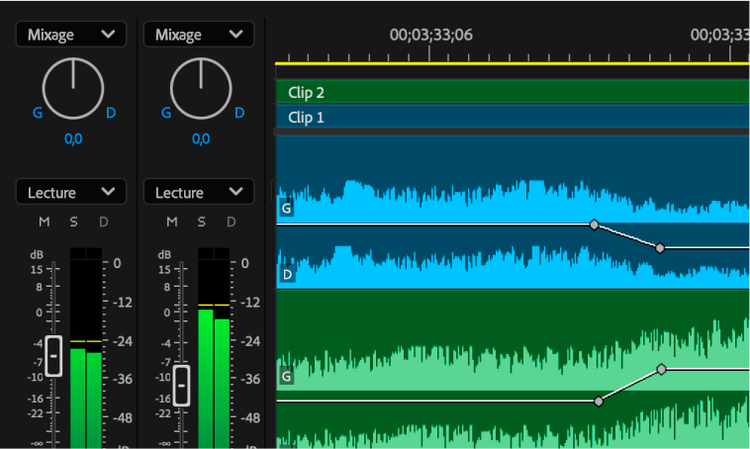Click the first track's volume fader handle
This screenshot has width=750, height=449.
tap(54, 356)
